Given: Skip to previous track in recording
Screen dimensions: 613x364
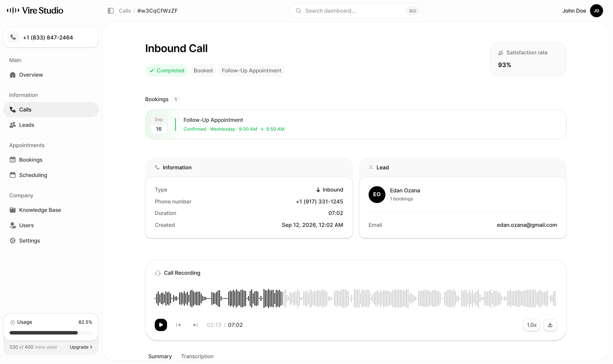Looking at the screenshot, I should point(178,325).
